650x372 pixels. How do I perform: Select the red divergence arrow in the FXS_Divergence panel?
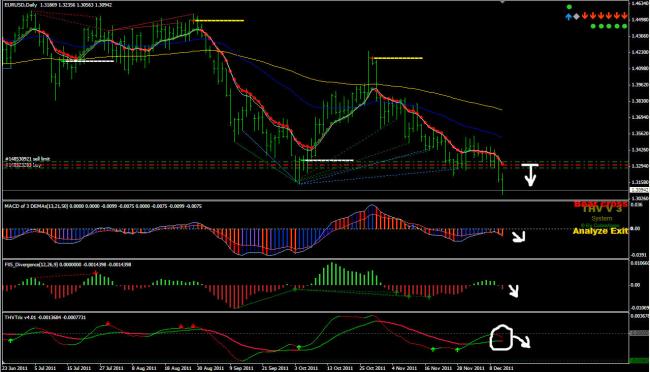click(95, 272)
